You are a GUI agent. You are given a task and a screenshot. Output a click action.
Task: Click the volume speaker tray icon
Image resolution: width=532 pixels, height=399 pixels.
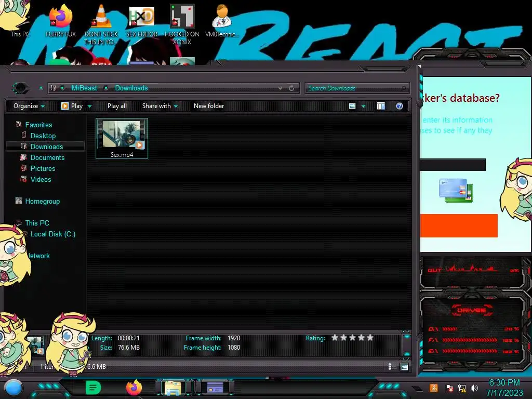coord(474,388)
